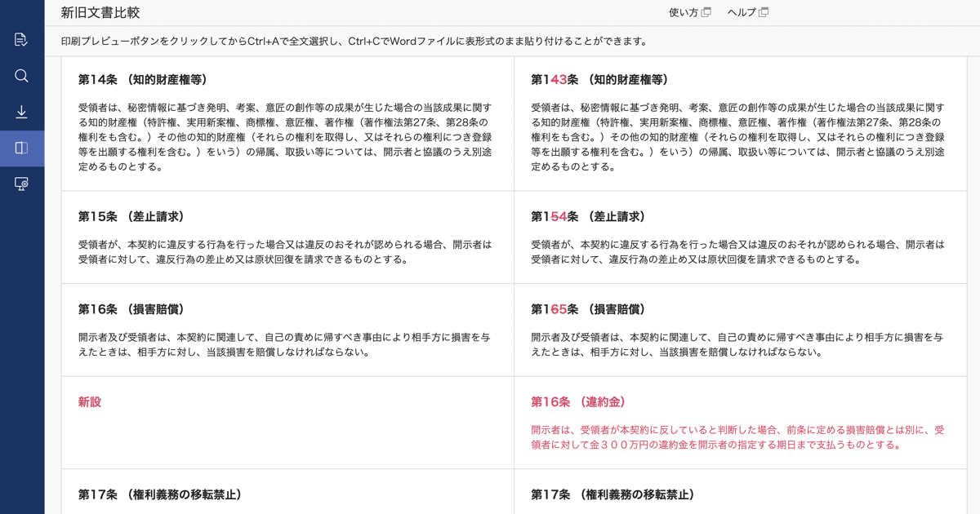980x514 pixels.
Task: Click right column 第154条(差止請求) heading
Action: tap(588, 217)
